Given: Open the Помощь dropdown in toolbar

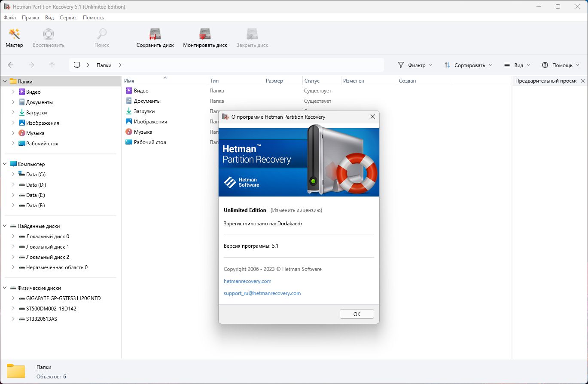Looking at the screenshot, I should pyautogui.click(x=561, y=65).
